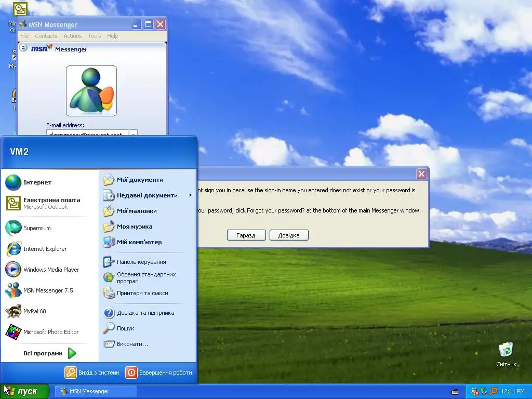532x399 pixels.
Task: Expand Недавні документи submenu arrow
Action: click(191, 195)
